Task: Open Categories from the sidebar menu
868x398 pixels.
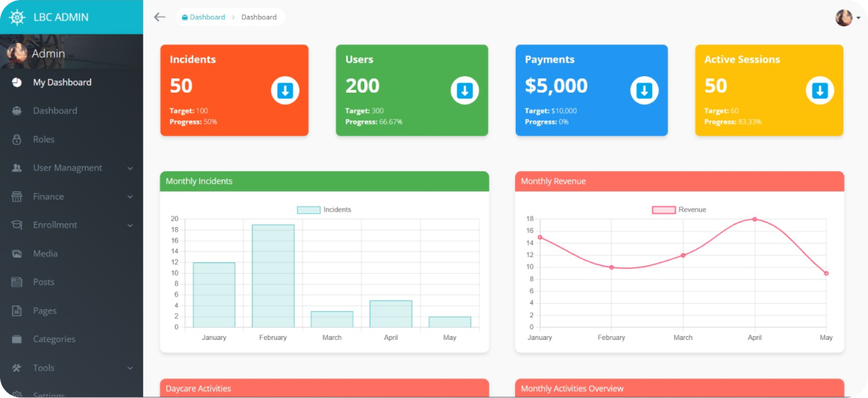Action: tap(54, 339)
